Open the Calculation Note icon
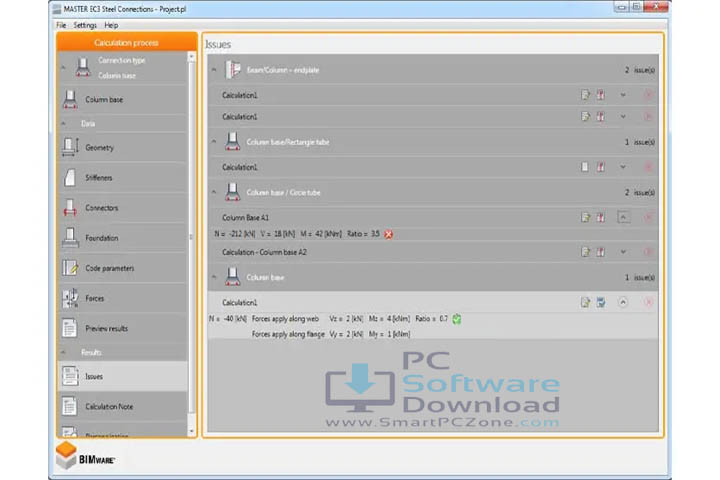This screenshot has width=720, height=480. click(x=70, y=407)
